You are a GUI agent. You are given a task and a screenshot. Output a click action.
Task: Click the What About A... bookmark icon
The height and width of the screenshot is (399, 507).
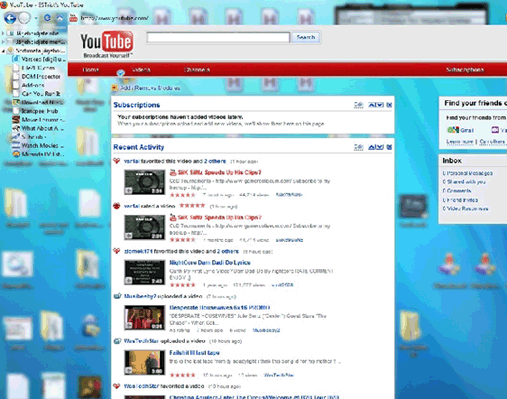point(16,128)
